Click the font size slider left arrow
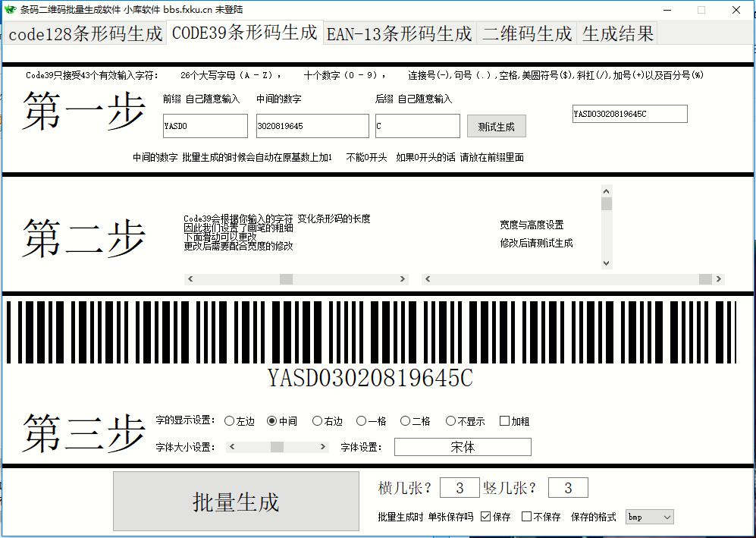Viewport: 756px width, 538px height. [232, 447]
